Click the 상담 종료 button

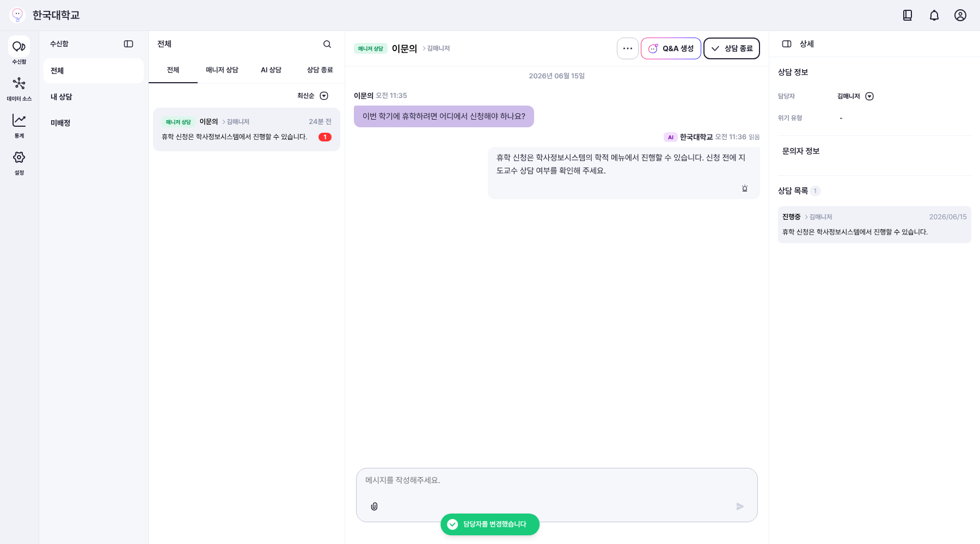point(732,48)
